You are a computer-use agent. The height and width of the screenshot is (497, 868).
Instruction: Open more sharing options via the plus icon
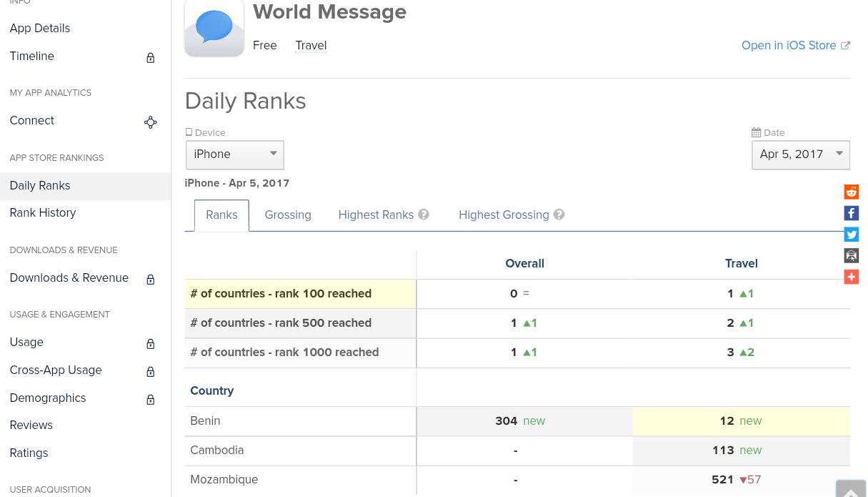point(851,277)
